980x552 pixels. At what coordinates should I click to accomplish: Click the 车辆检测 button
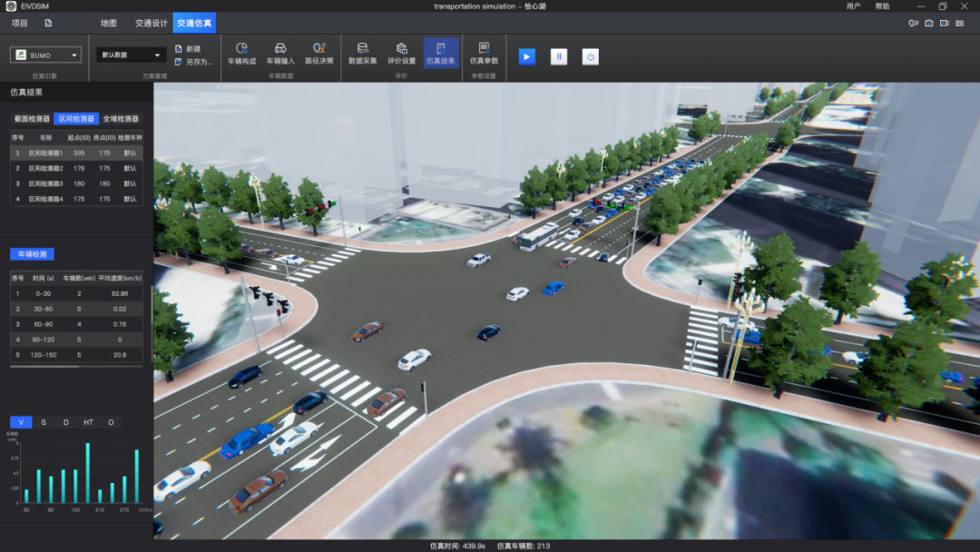33,254
